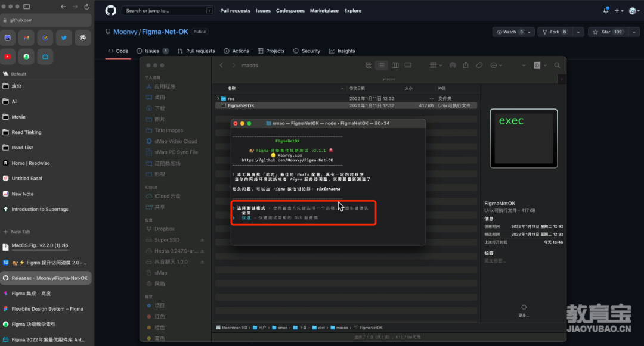Screen dimensions: 644x346
Task: Star the Figma-Net-OK repository
Action: click(x=607, y=32)
